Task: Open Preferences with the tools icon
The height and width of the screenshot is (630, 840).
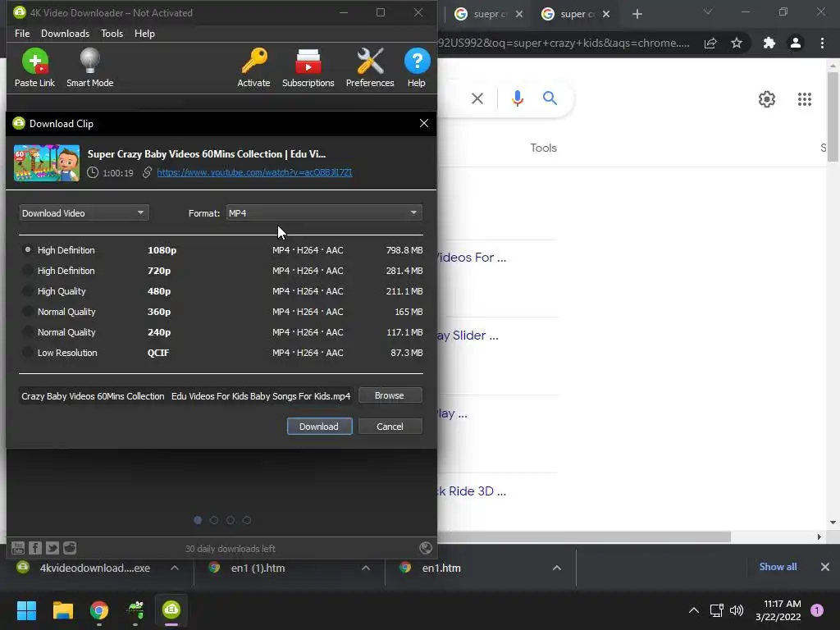Action: (x=370, y=61)
